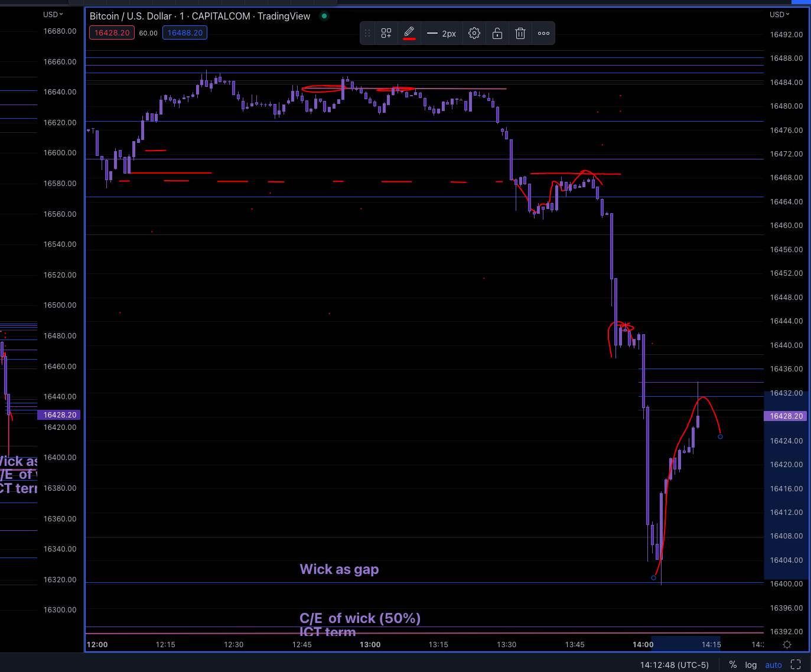Enter fullscreen mode from bottom bar
Image resolution: width=811 pixels, height=672 pixels.
[x=796, y=664]
